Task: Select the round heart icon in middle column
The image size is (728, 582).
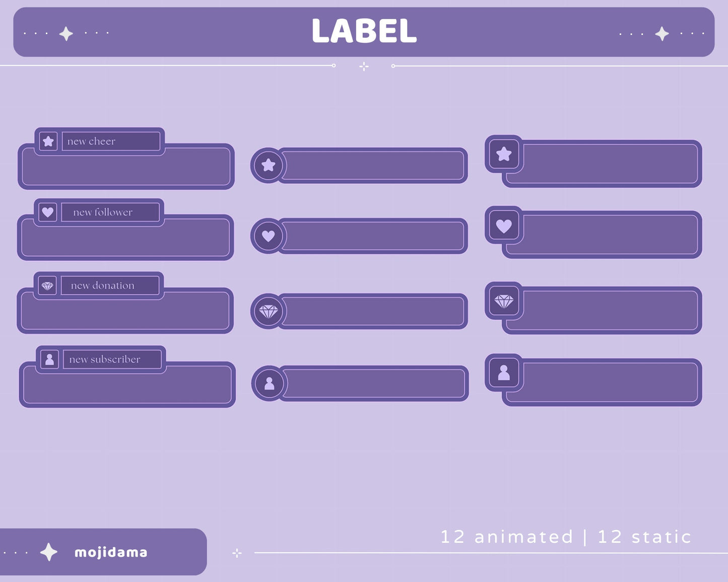Action: click(x=269, y=236)
